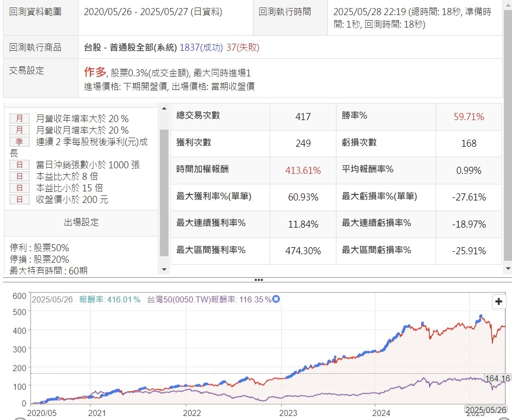Click the 日 badge beside 當日沖銷張數
512x420 pixels.
point(20,165)
